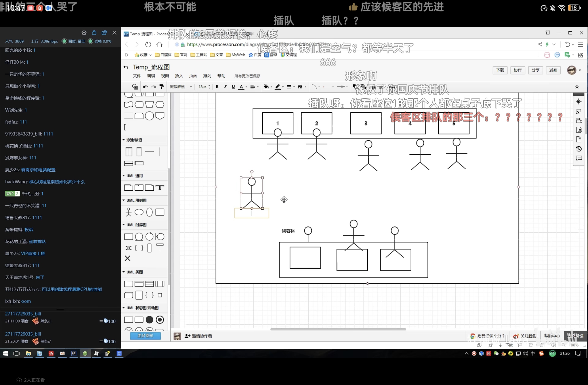Open the page settings icon
588x385 pixels.
pyautogui.click(x=579, y=139)
